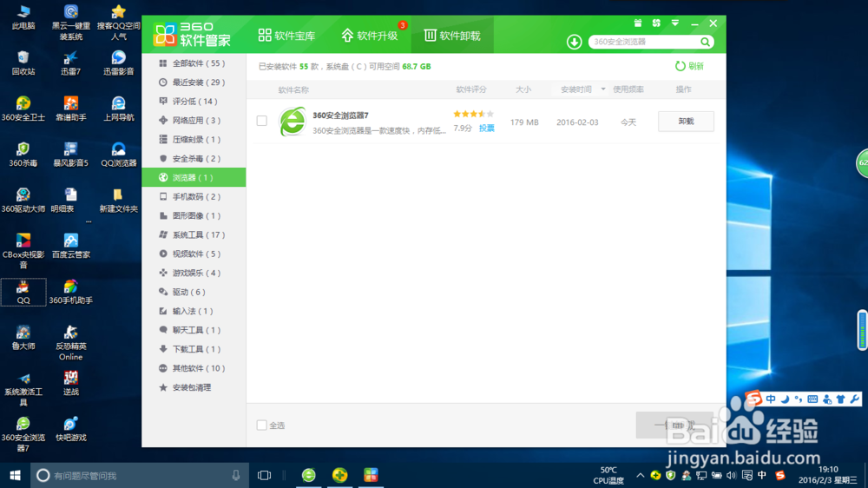Select the 软件卸载 tab
This screenshot has width=868, height=488.
tap(452, 36)
